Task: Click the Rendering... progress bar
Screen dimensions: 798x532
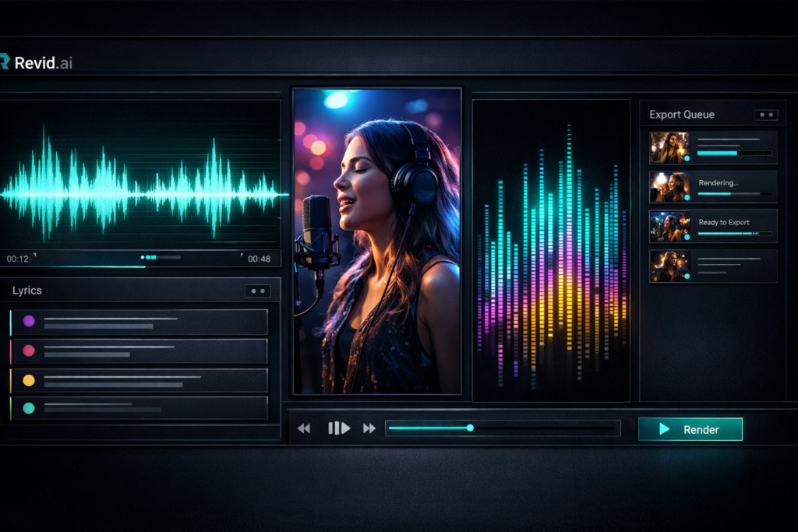Action: (734, 194)
